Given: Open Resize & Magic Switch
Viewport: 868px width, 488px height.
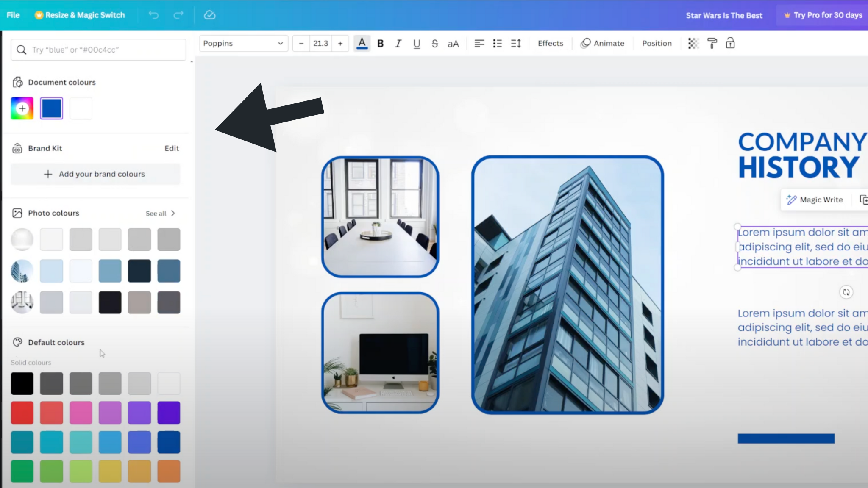Looking at the screenshot, I should pyautogui.click(x=80, y=15).
